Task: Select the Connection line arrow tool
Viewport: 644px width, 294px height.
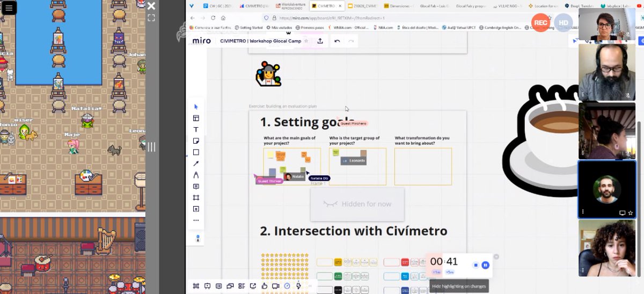Action: click(196, 164)
